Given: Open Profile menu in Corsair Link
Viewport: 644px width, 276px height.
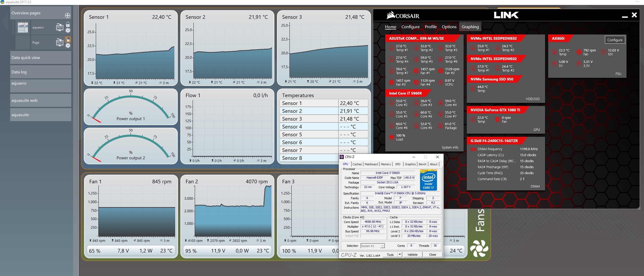Looking at the screenshot, I should pos(431,27).
